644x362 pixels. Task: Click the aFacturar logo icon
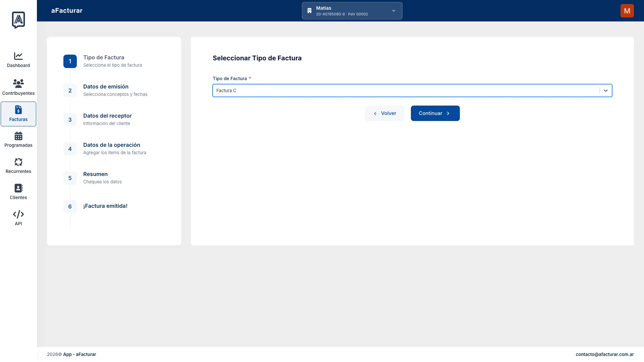[18, 20]
